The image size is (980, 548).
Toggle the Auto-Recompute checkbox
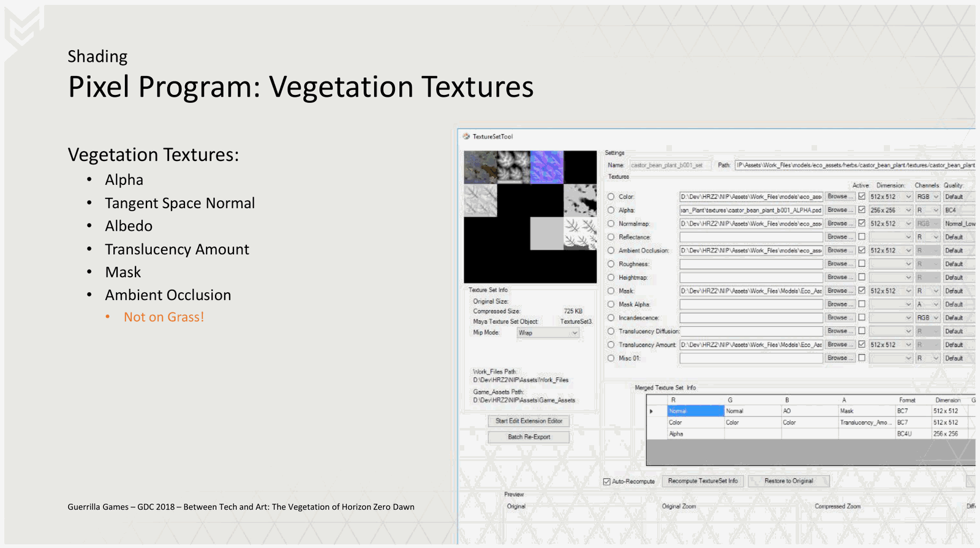pos(606,481)
